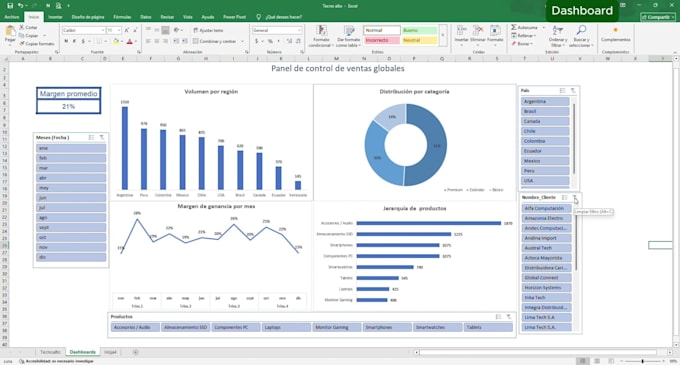Toggle bold formatting (N)
This screenshot has height=365, width=680.
pos(66,41)
